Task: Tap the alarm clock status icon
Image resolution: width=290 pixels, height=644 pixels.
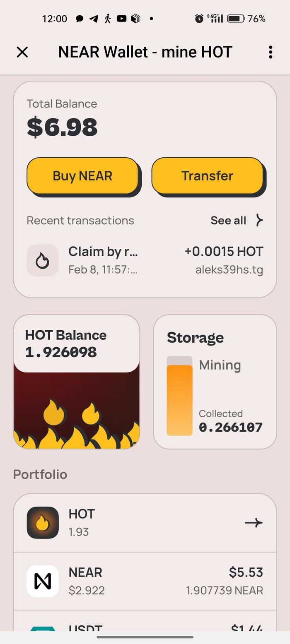Action: pos(199,19)
